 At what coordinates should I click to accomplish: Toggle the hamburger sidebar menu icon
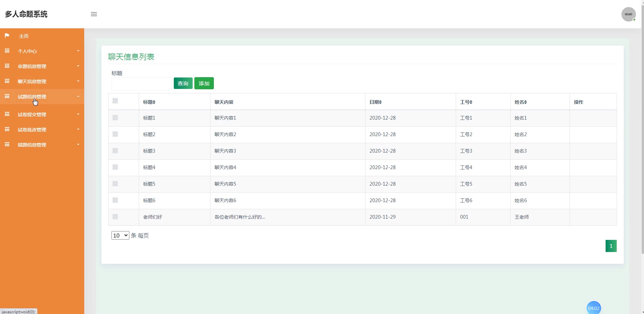[94, 14]
